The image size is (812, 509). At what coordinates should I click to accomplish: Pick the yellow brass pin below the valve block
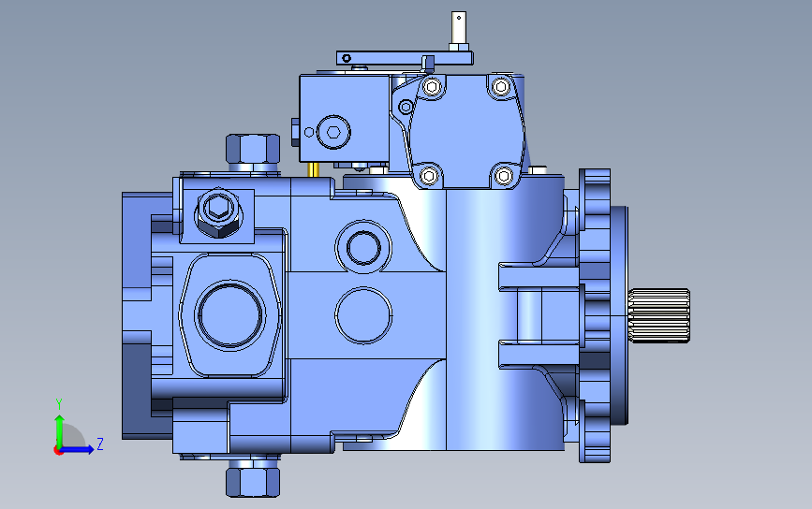click(314, 169)
